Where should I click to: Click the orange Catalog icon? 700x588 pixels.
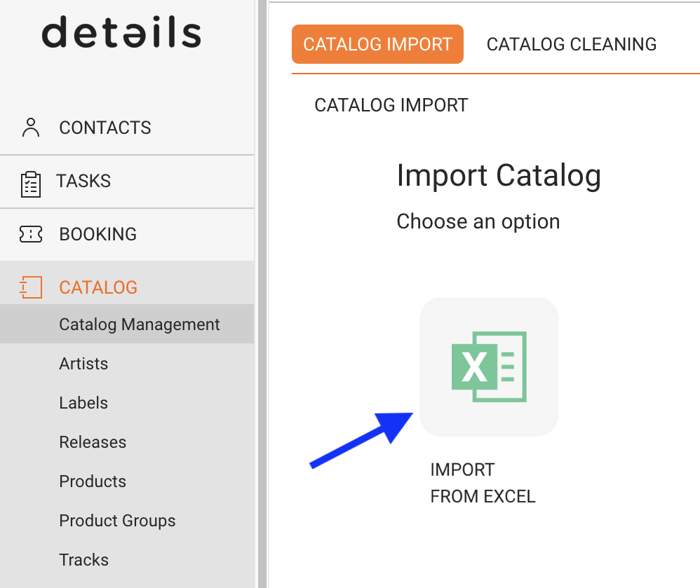30,287
